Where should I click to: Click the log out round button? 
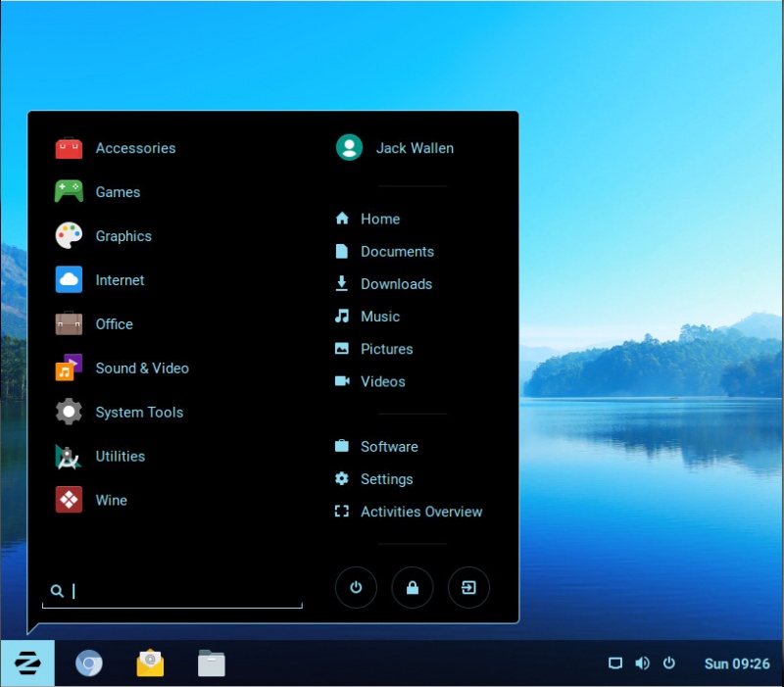[468, 588]
